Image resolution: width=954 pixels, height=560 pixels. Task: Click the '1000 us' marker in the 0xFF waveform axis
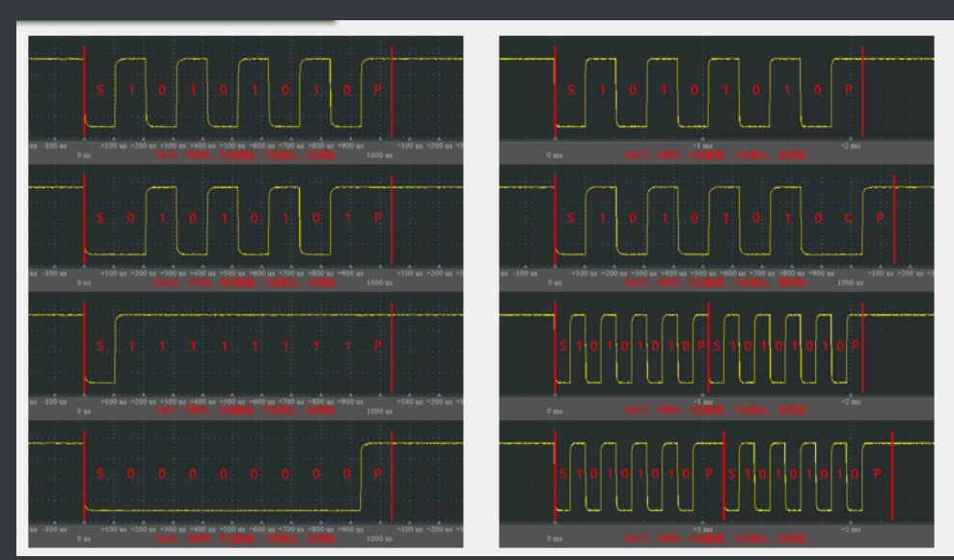click(379, 411)
